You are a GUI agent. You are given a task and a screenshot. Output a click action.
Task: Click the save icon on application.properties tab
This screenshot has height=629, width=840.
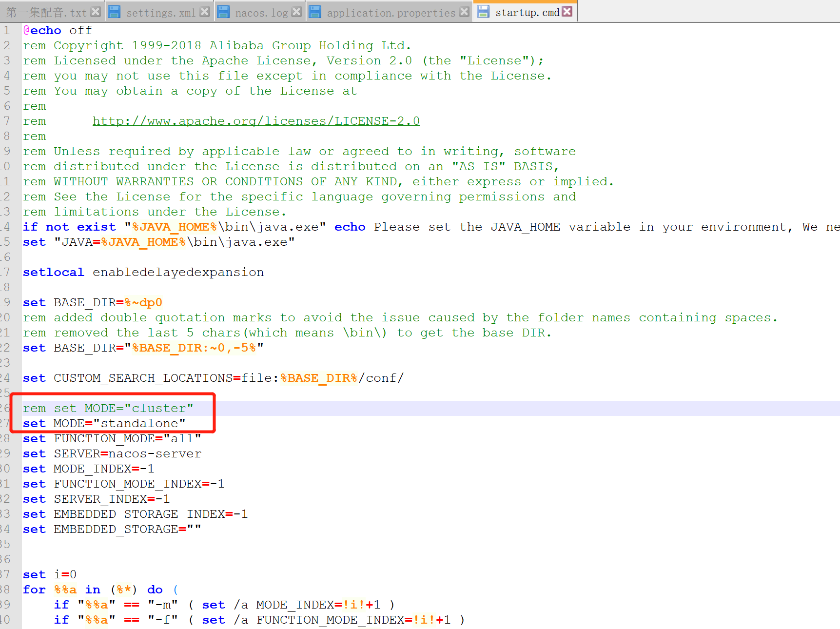click(x=315, y=11)
